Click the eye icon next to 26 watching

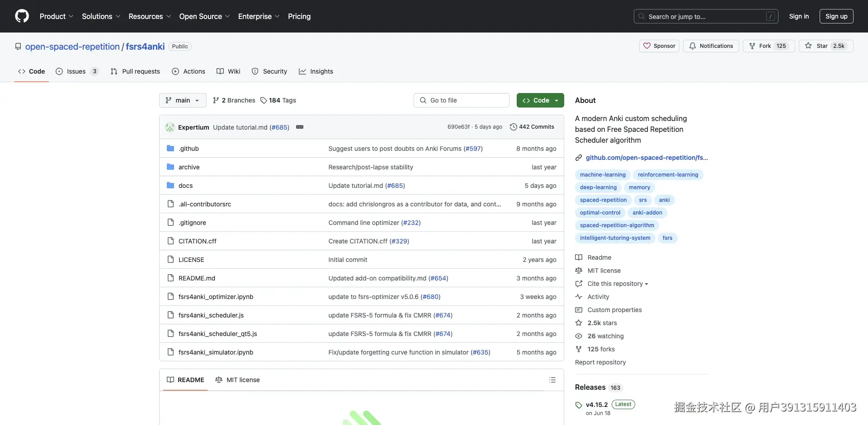pyautogui.click(x=579, y=336)
